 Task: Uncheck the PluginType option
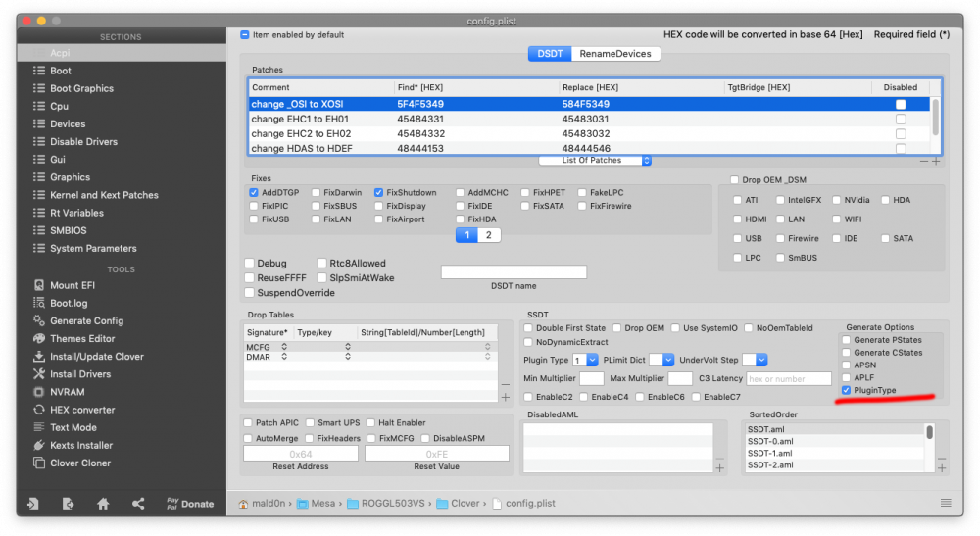coord(847,390)
